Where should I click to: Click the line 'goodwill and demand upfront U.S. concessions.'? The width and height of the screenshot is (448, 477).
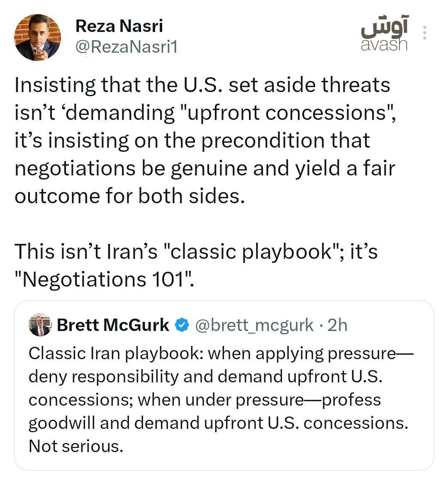(x=218, y=423)
